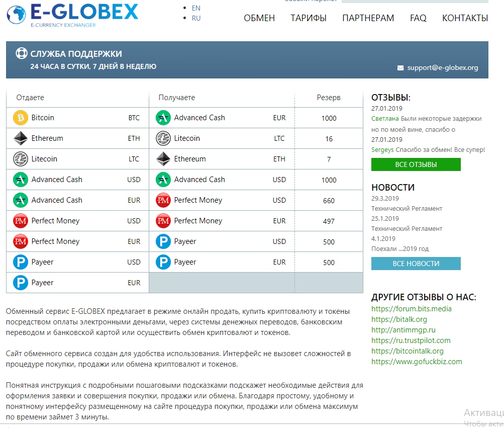The image size is (504, 428).
Task: Click the E-GLOBEX globe logo
Action: [17, 15]
